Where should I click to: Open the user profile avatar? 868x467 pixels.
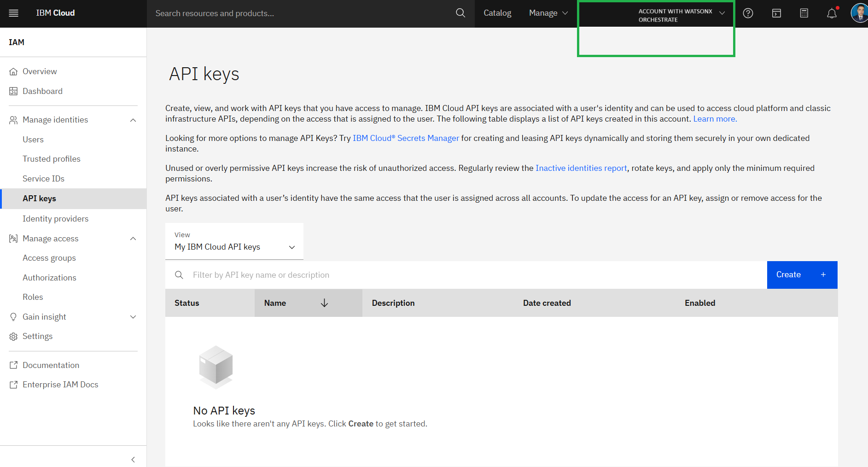pos(859,13)
